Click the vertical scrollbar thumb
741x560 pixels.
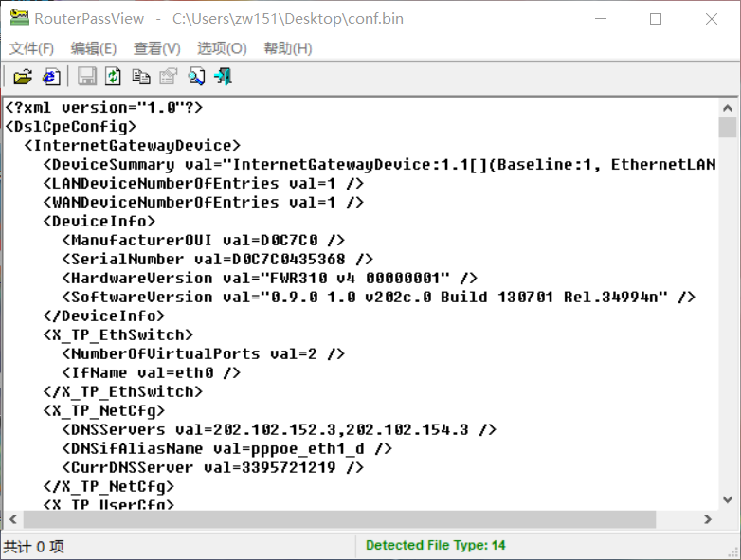pos(728,128)
